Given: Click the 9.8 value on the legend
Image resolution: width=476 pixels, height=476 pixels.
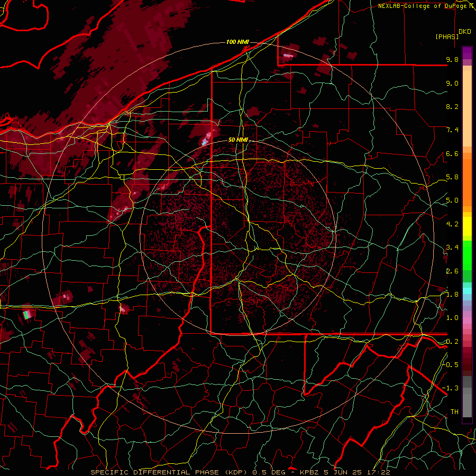Looking at the screenshot, I should pos(452,59).
